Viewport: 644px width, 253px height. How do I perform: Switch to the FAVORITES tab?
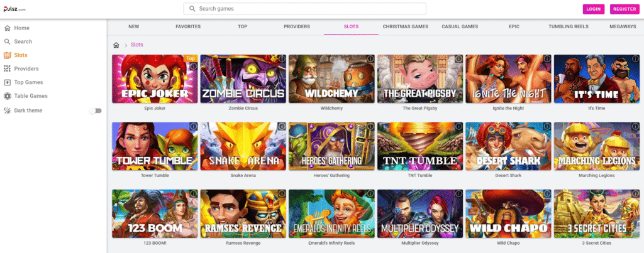pyautogui.click(x=188, y=26)
